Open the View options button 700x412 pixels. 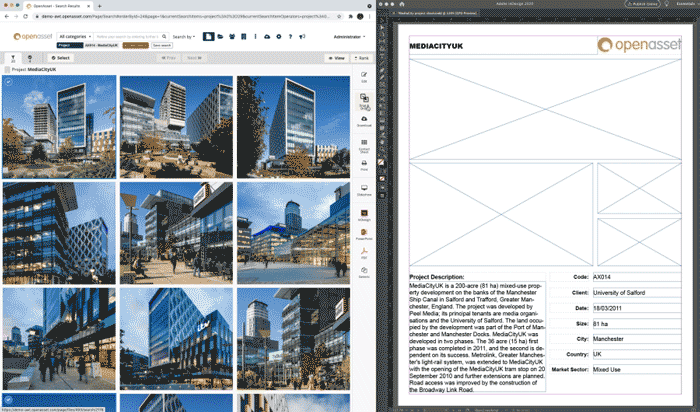(337, 58)
